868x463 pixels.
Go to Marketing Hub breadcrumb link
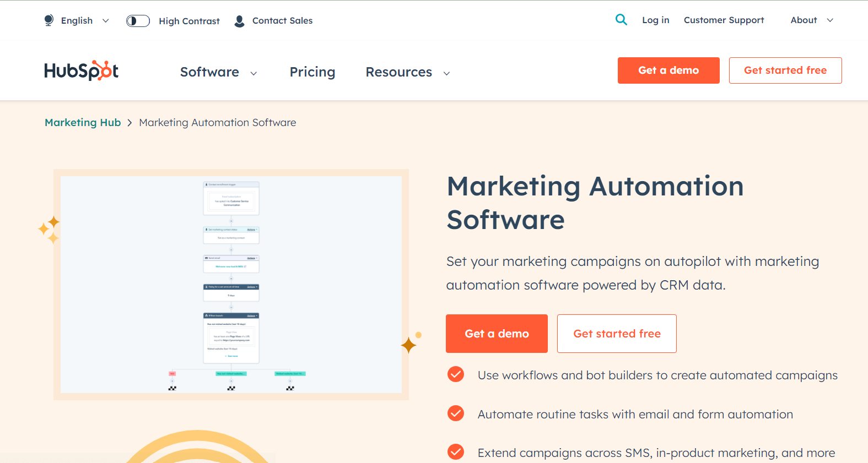(83, 123)
